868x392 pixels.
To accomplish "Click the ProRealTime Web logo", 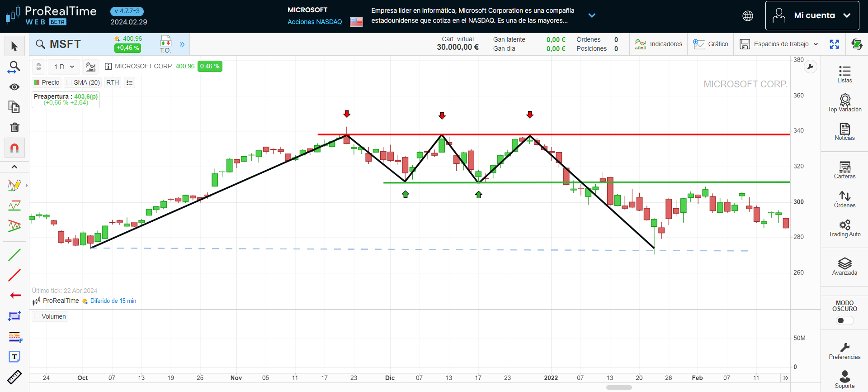I will [x=51, y=15].
